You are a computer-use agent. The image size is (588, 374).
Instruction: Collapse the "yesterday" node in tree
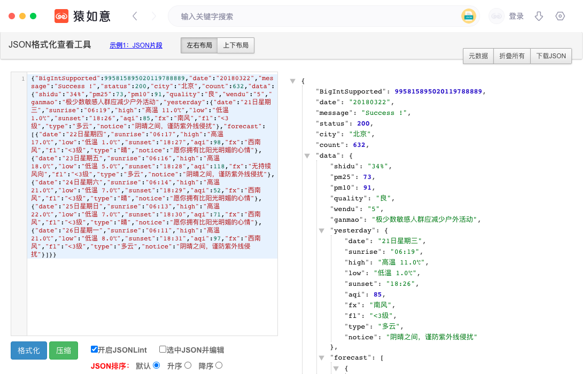(x=321, y=231)
